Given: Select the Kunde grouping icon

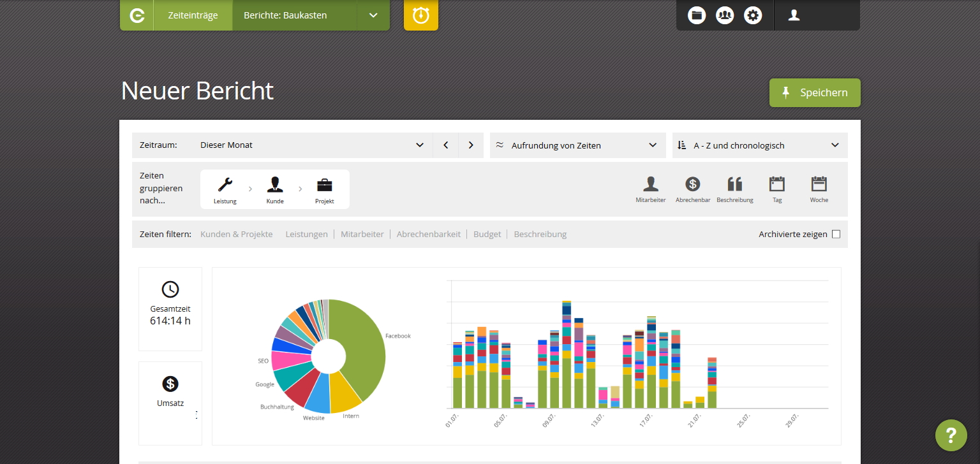Looking at the screenshot, I should coord(275,189).
